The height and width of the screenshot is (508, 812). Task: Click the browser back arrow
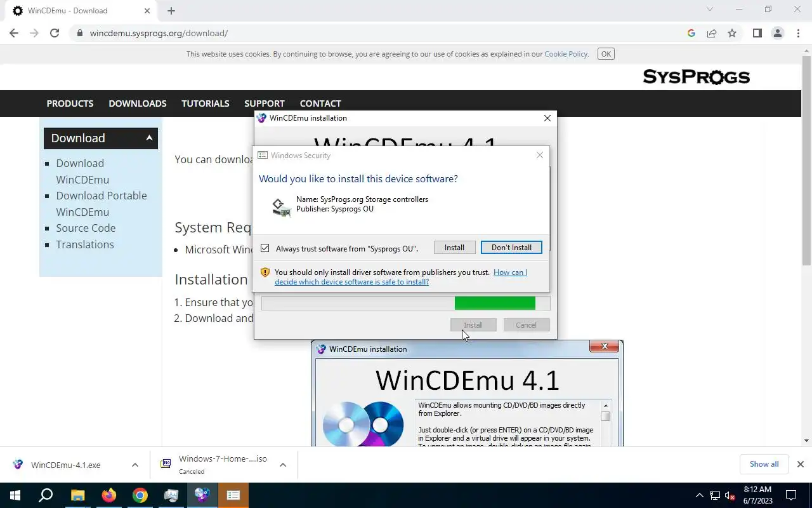click(14, 33)
